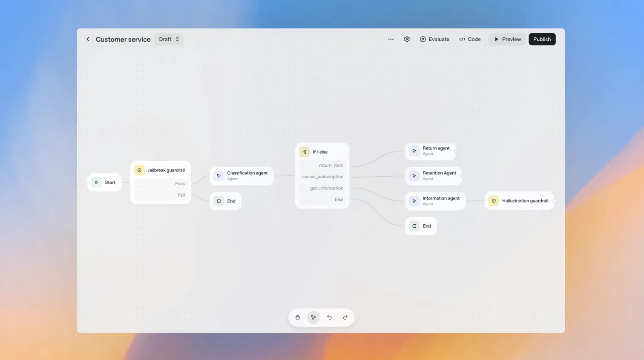Viewport: 644px width, 360px height.
Task: Select the Information agent node
Action: 435,201
